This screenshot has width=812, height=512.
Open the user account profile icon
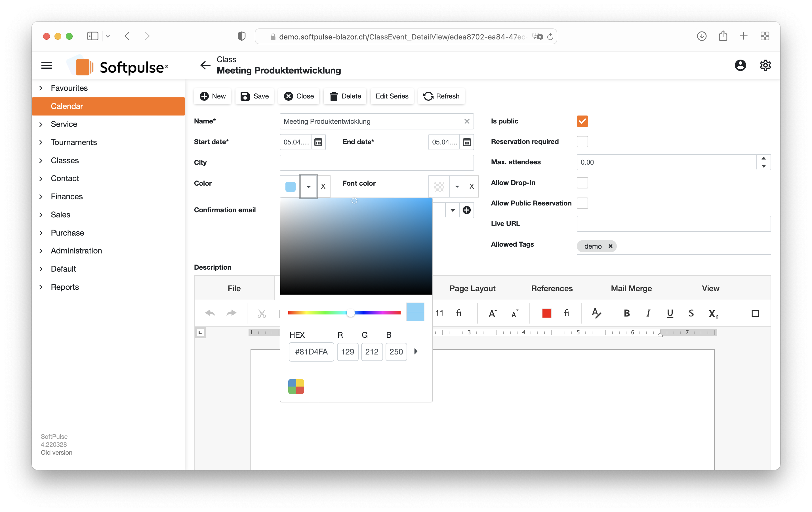tap(740, 65)
